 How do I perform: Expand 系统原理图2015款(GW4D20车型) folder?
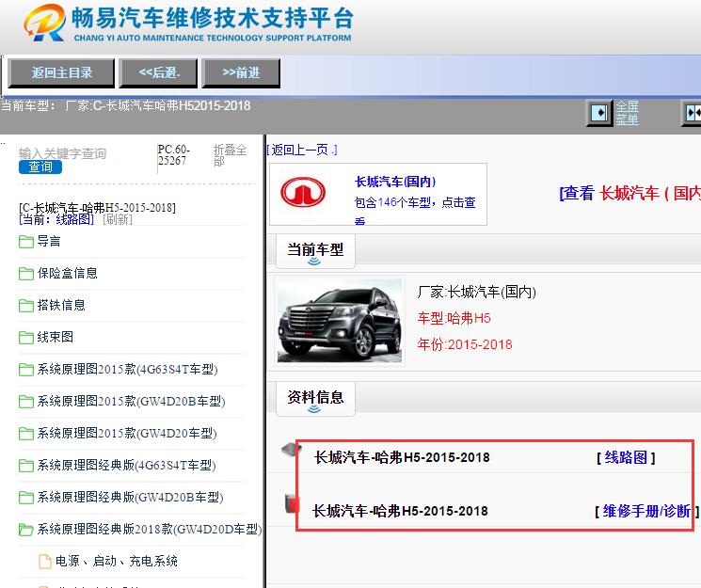[x=127, y=434]
